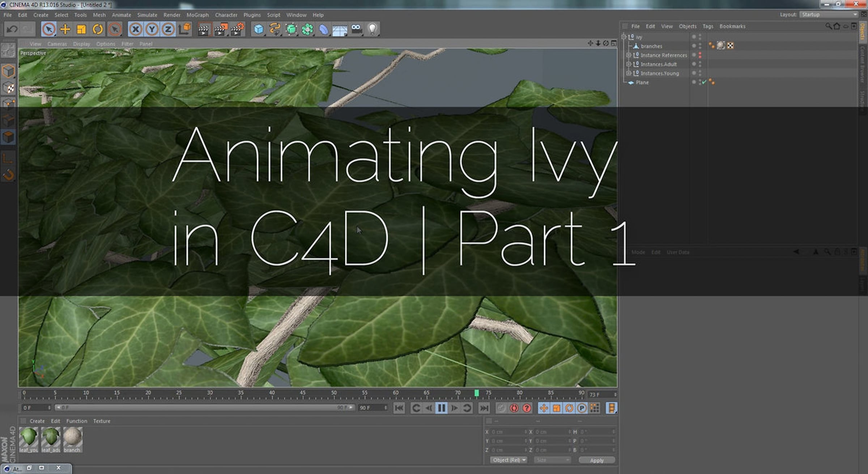Open the Camera object icon
The width and height of the screenshot is (868, 474).
click(356, 29)
